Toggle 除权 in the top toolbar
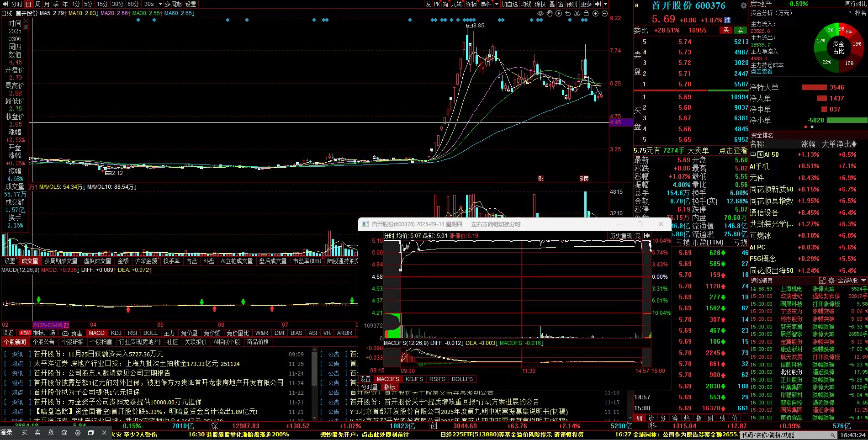The height and width of the screenshot is (440, 868). click(x=540, y=4)
